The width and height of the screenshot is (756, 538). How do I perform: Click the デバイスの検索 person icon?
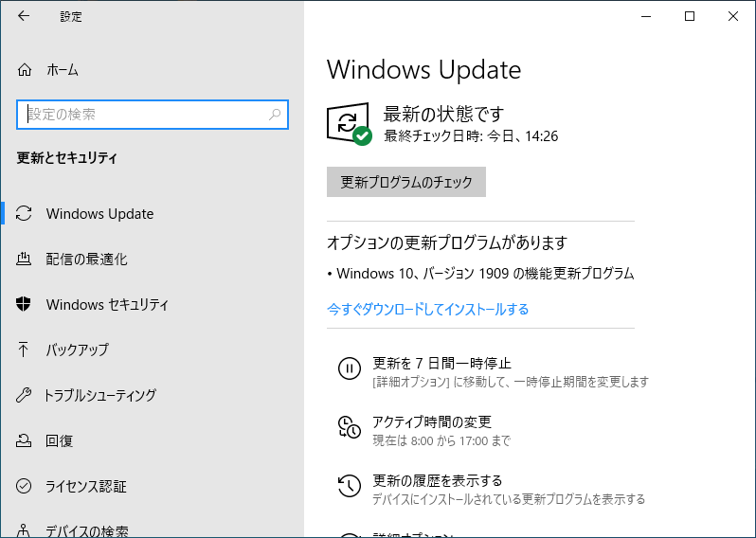pyautogui.click(x=24, y=530)
